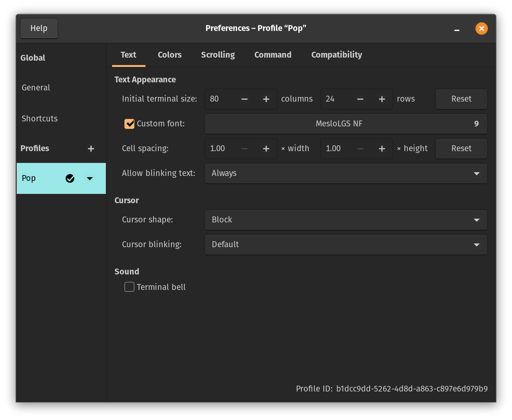Increase cell spacing width with plus
512x420 pixels.
[266, 149]
